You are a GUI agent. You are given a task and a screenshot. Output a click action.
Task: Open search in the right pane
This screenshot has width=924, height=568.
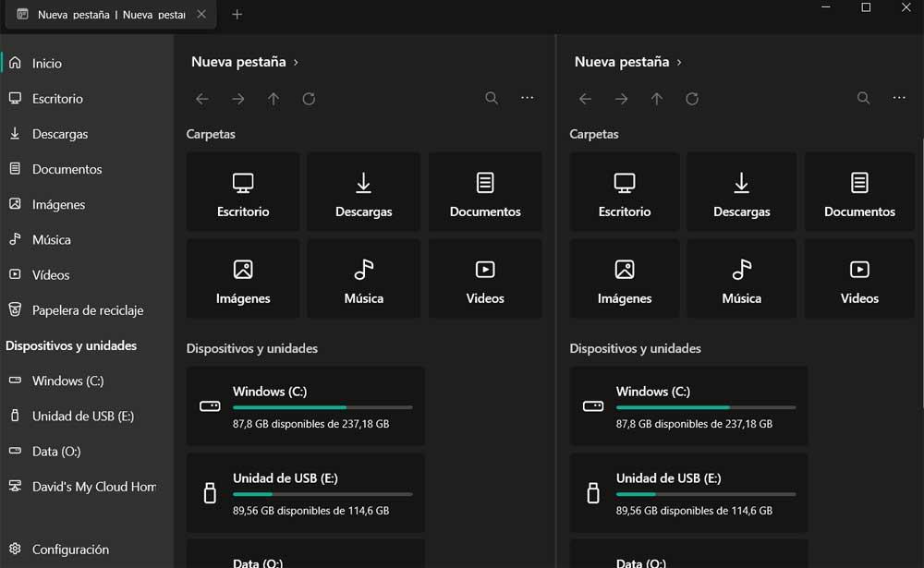tap(863, 98)
